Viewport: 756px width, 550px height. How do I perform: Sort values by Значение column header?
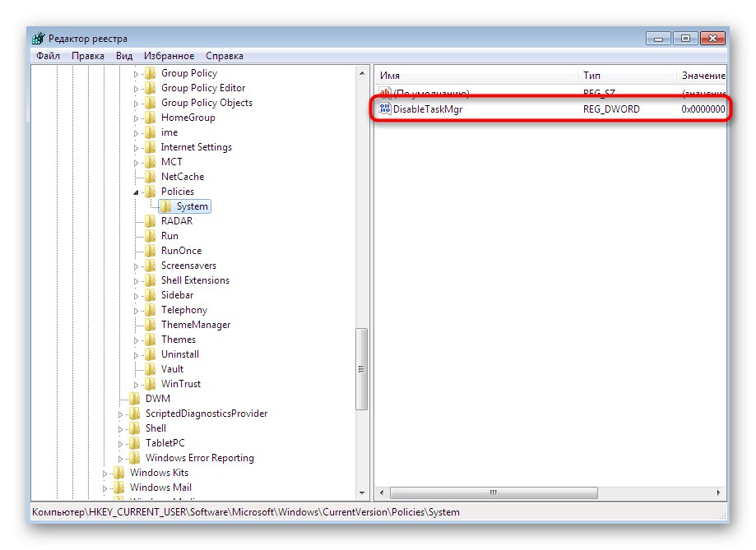702,76
